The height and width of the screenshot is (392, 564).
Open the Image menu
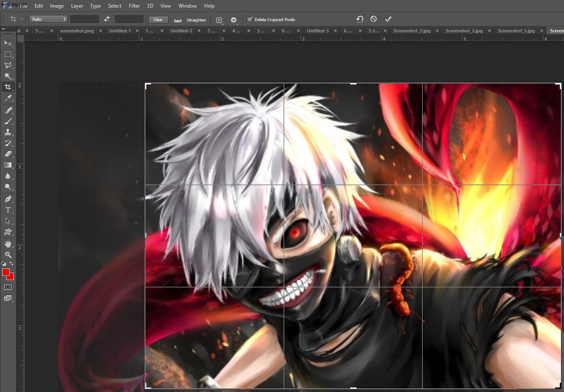(57, 6)
